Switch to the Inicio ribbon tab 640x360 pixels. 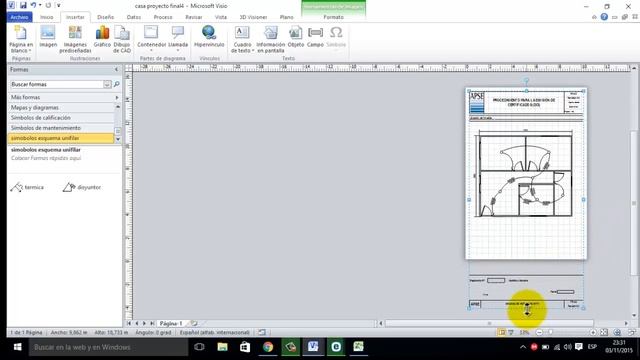[x=47, y=17]
